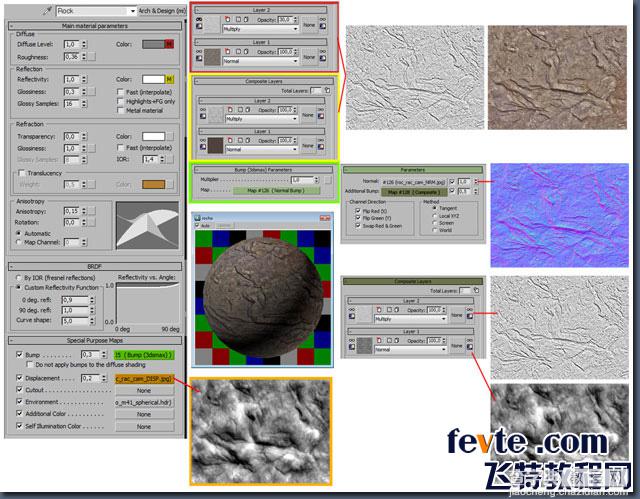Add new layer in middle Composite Layers panel
This screenshot has width=640, height=499.
[x=327, y=90]
